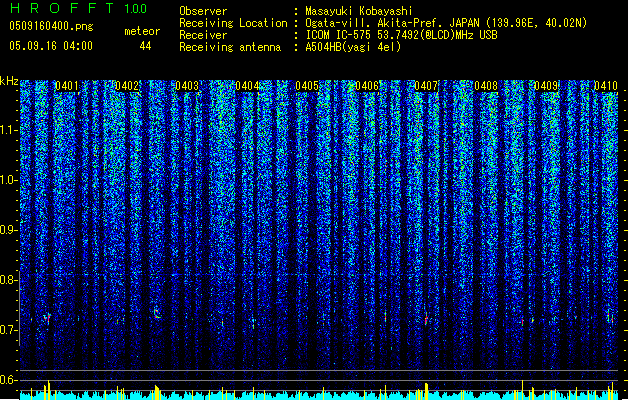Image resolution: width=629 pixels, height=400 pixels.
Task: Click the Observer label
Action: [203, 11]
